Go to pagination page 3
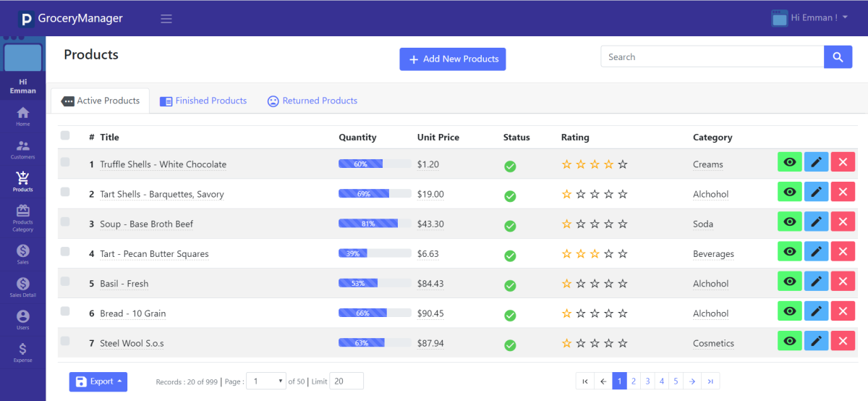This screenshot has width=868, height=401. (647, 381)
